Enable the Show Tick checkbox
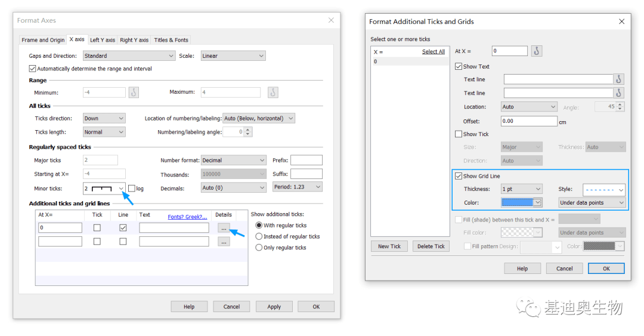 click(x=459, y=134)
